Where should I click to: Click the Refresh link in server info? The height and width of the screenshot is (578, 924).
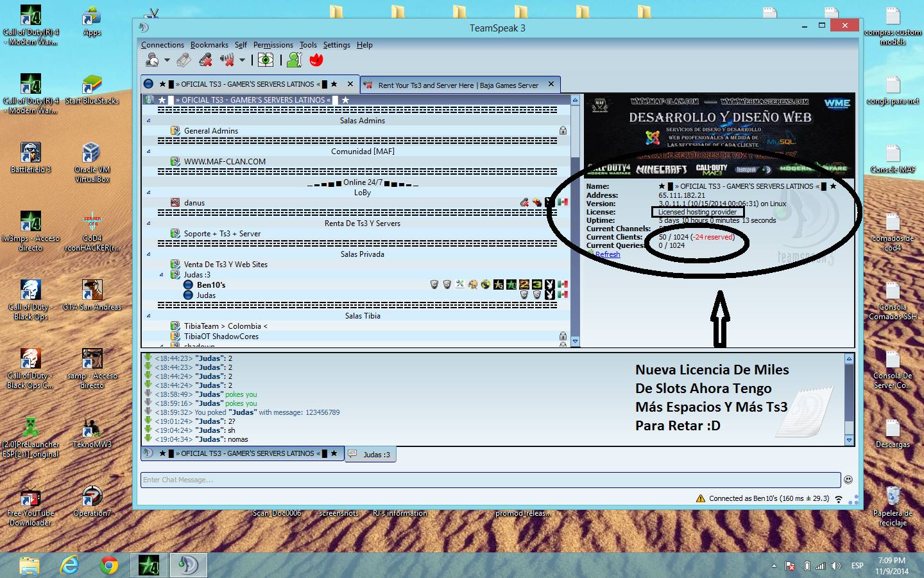point(608,254)
